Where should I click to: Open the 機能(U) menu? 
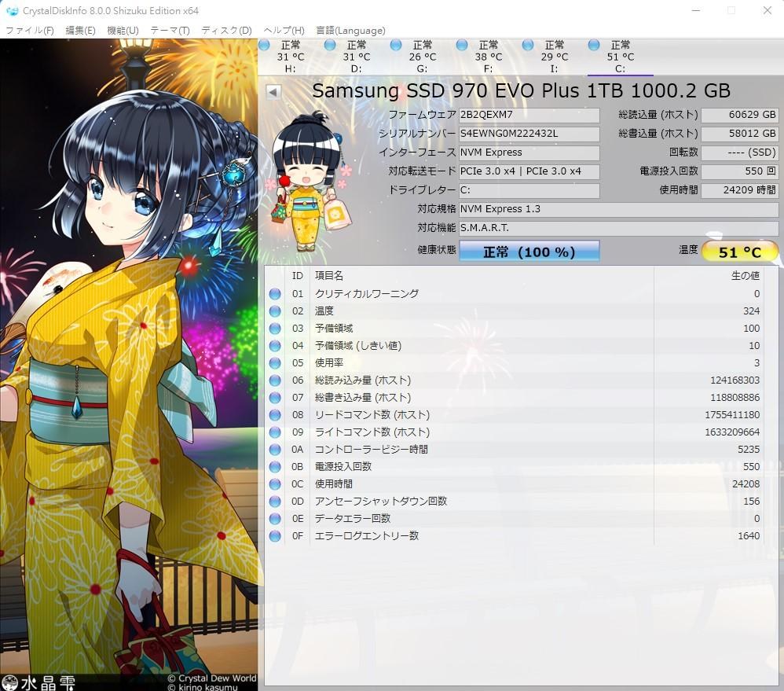(123, 31)
